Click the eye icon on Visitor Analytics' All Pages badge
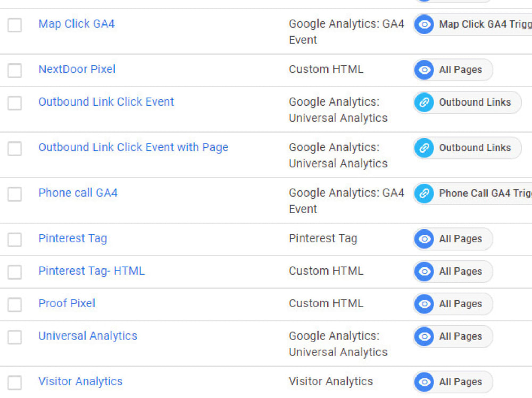The image size is (532, 398). (424, 382)
